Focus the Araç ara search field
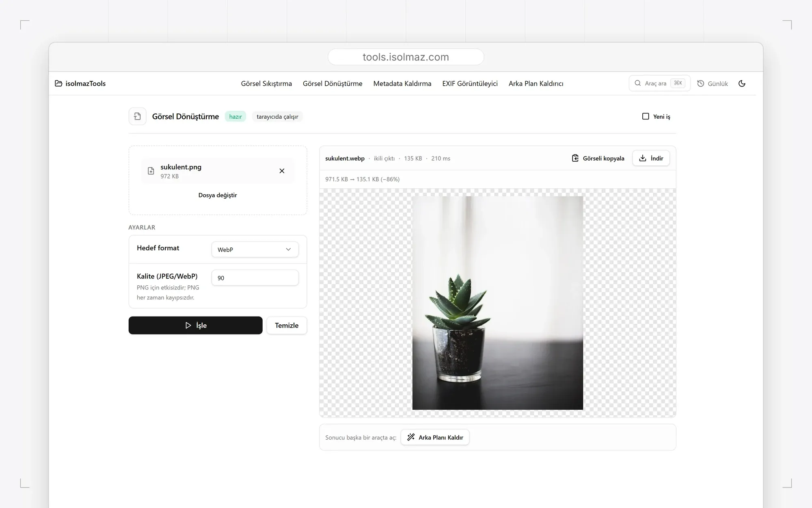 (659, 83)
